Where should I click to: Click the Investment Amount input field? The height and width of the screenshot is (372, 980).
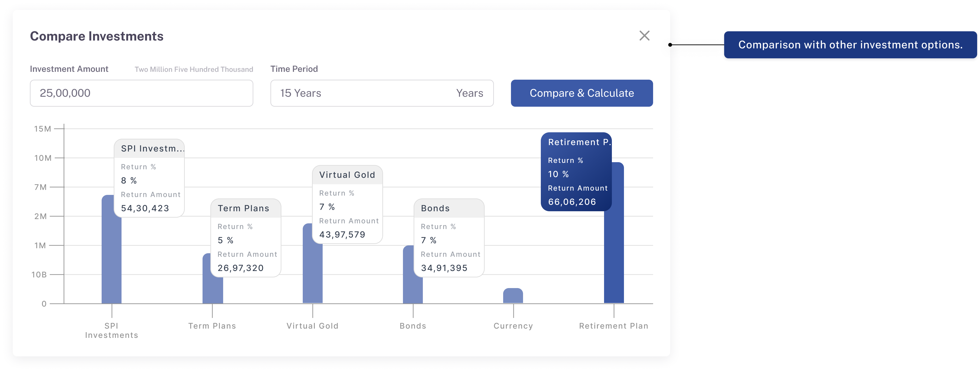[x=141, y=93]
